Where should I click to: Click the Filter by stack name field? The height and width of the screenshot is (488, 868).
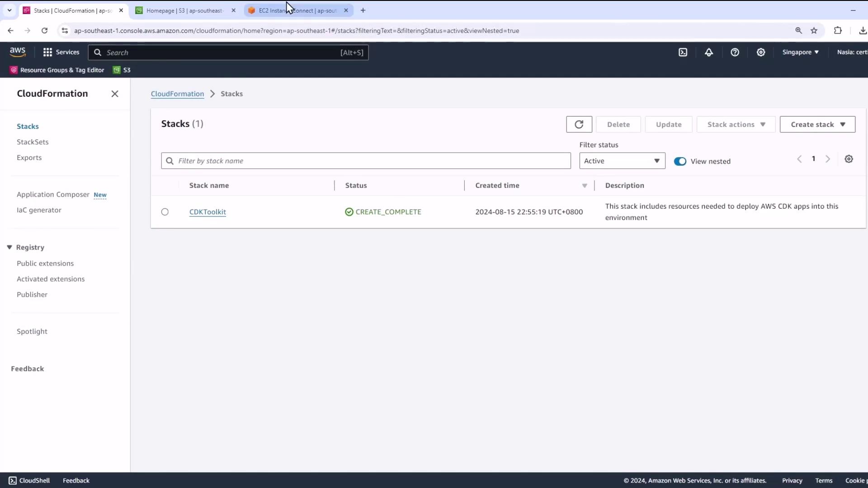point(366,161)
